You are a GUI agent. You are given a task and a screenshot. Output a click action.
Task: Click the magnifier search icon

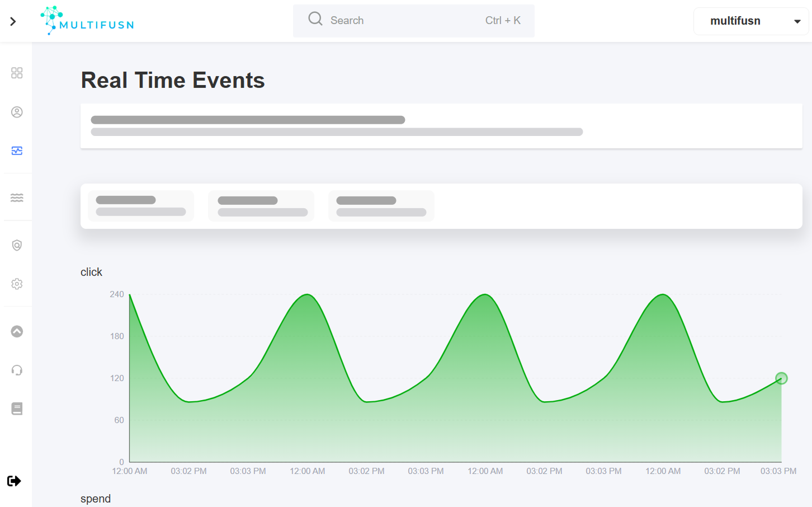(x=315, y=19)
